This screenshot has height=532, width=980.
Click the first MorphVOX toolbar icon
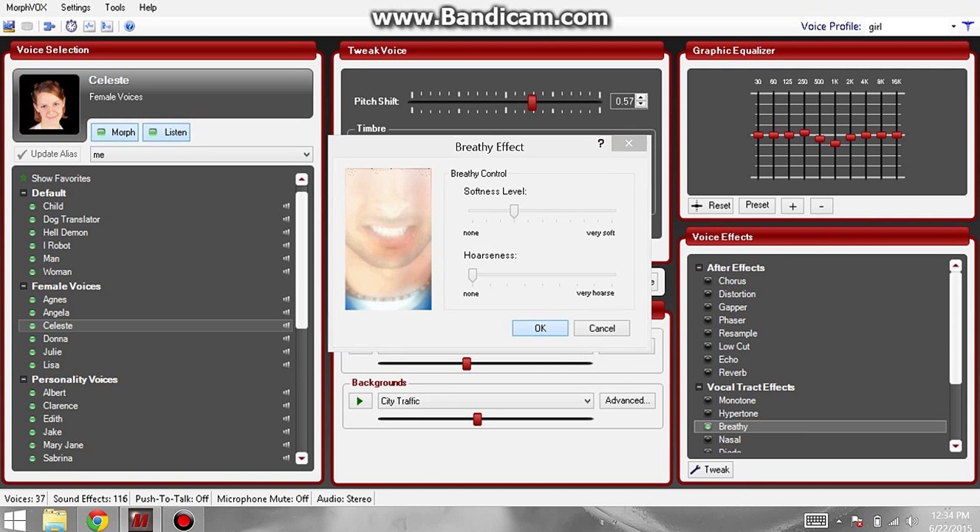(9, 26)
